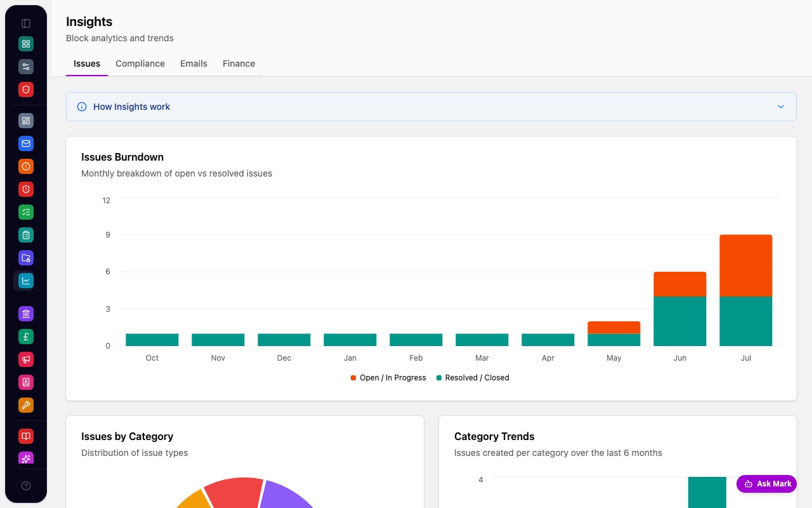This screenshot has height=508, width=812.
Task: Open the orange exclamation issues icon
Action: click(26, 166)
